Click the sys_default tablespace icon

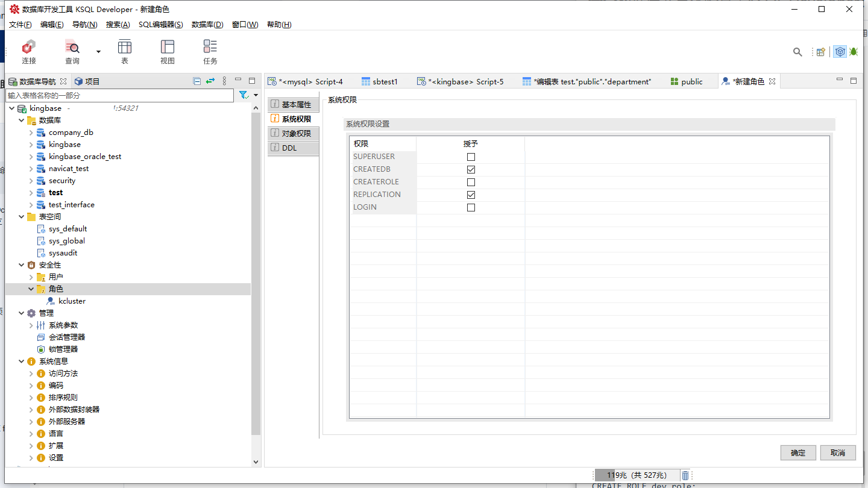point(41,229)
